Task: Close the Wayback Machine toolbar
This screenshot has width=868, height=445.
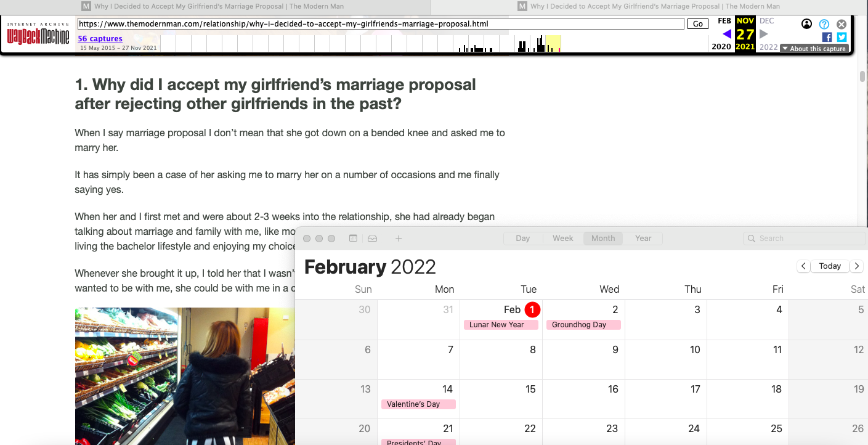Action: [842, 25]
